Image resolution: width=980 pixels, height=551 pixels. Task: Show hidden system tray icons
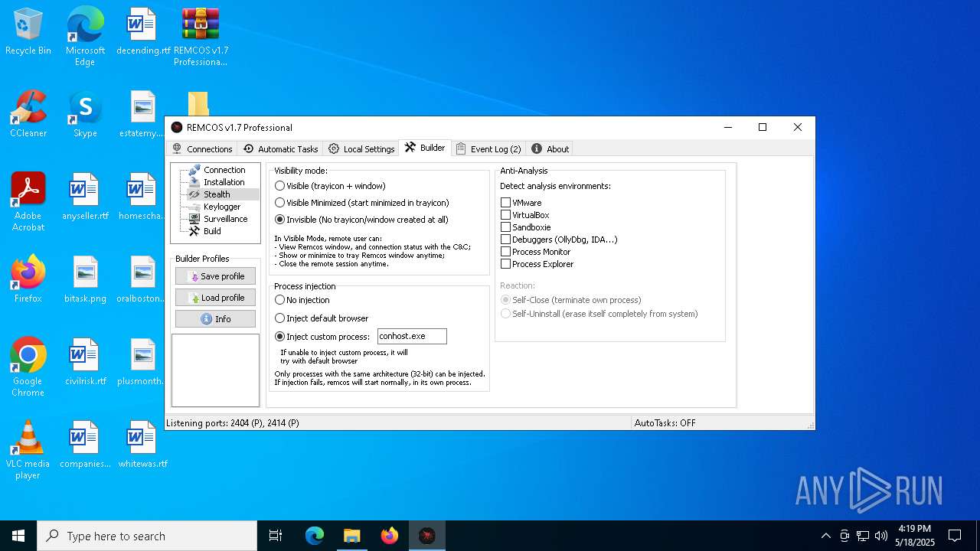[825, 536]
